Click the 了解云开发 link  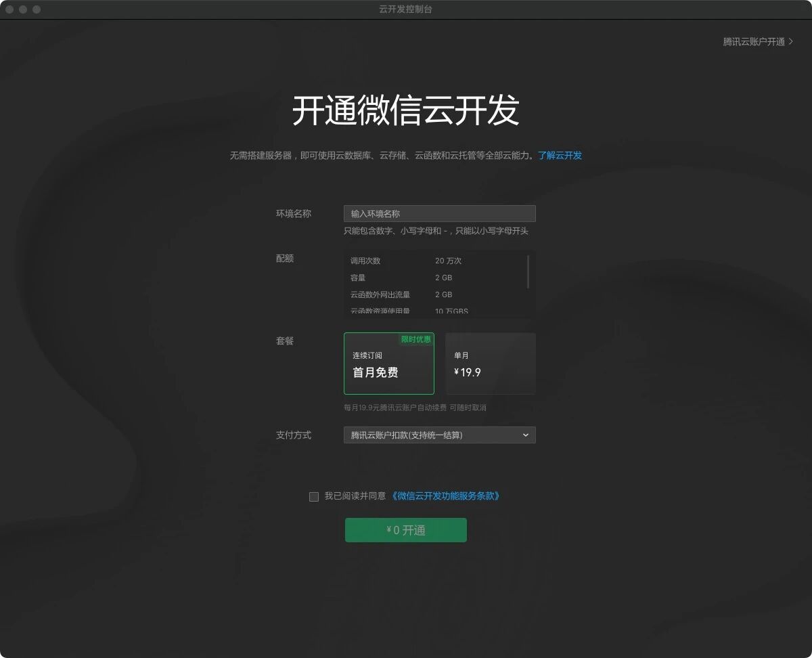[560, 156]
